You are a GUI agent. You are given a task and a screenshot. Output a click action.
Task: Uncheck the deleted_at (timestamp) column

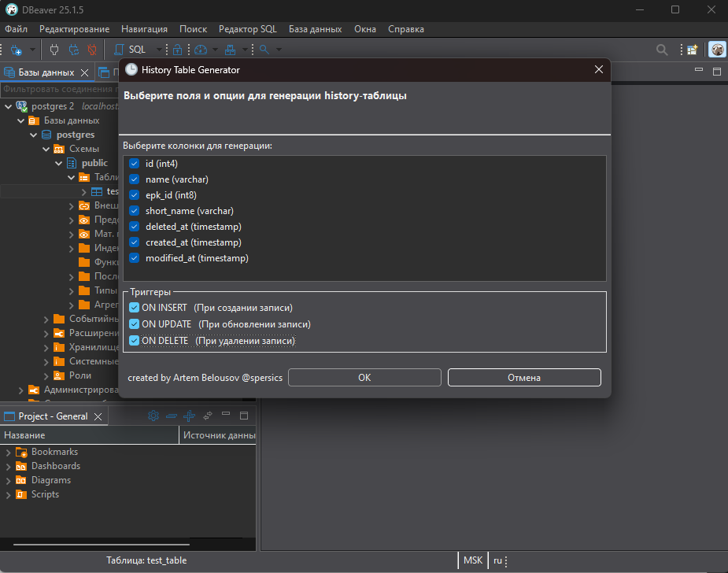pos(134,227)
